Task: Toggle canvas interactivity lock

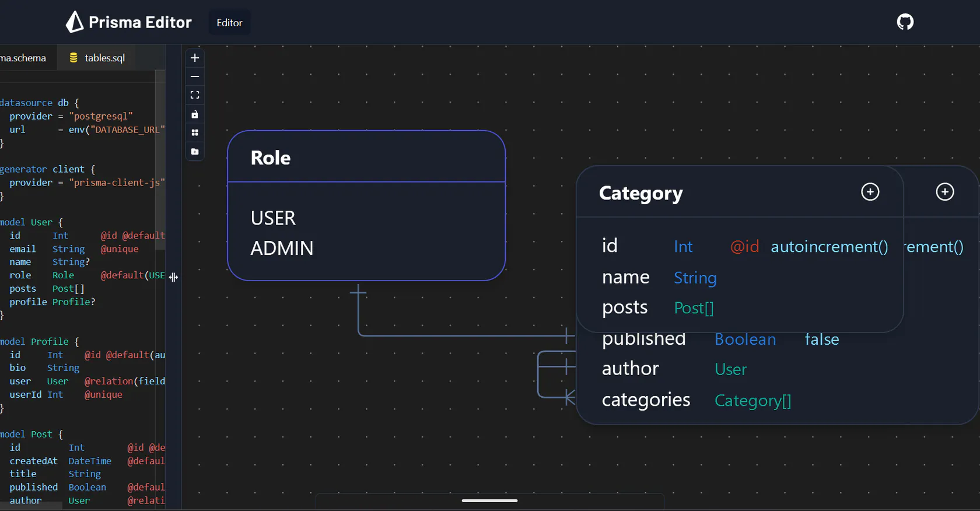Action: click(195, 114)
